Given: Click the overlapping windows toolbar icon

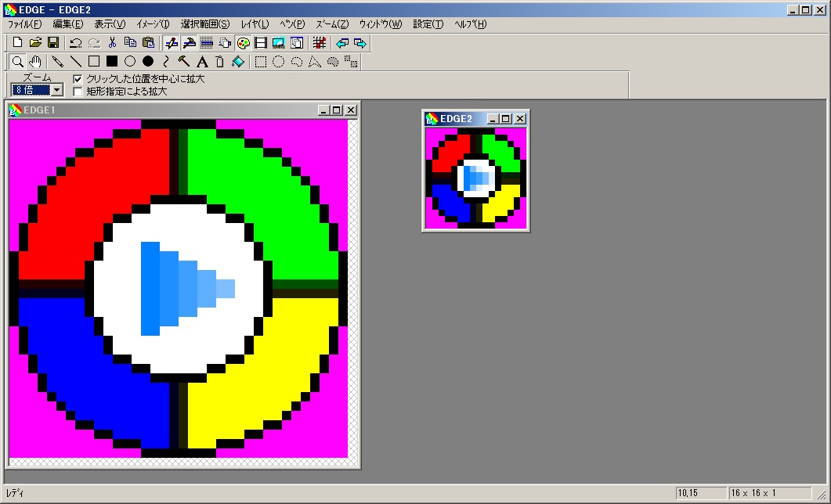Looking at the screenshot, I should (297, 43).
